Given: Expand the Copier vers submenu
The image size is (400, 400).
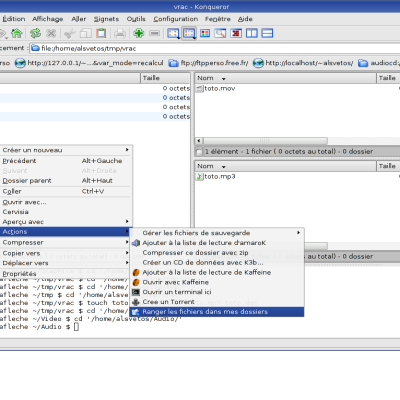Looking at the screenshot, I should point(66,253).
